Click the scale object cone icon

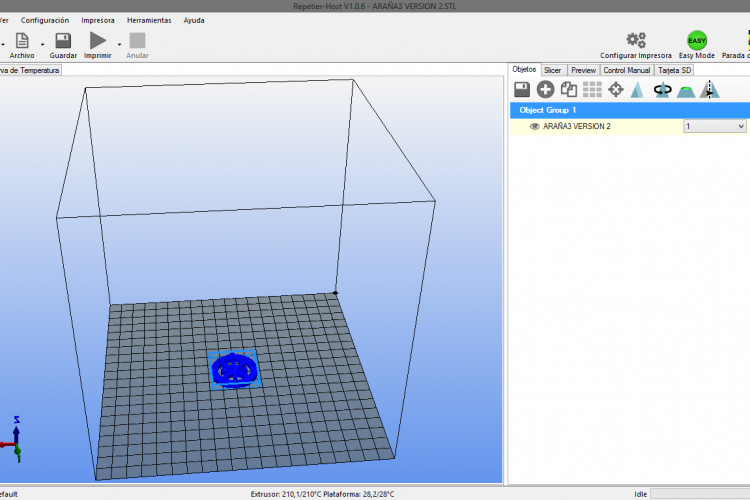(x=638, y=90)
